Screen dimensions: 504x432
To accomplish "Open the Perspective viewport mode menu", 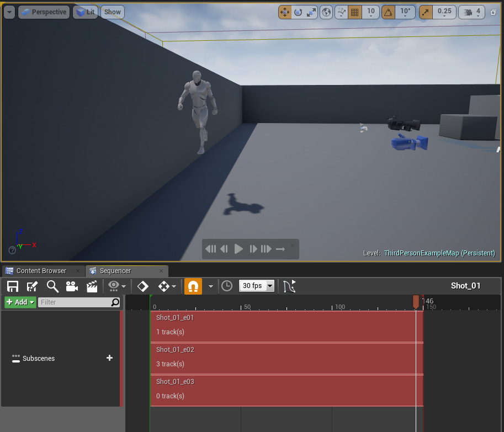I will (44, 12).
